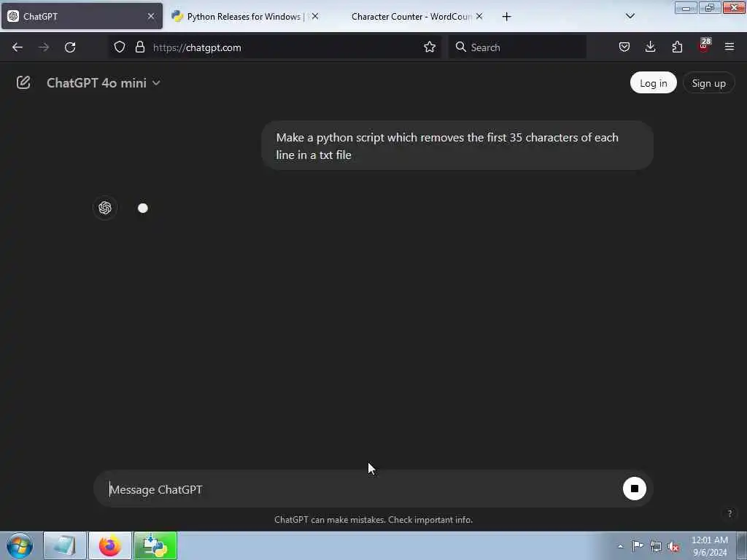Stop generating with the stop button
Screen dimensions: 747x560
click(634, 489)
